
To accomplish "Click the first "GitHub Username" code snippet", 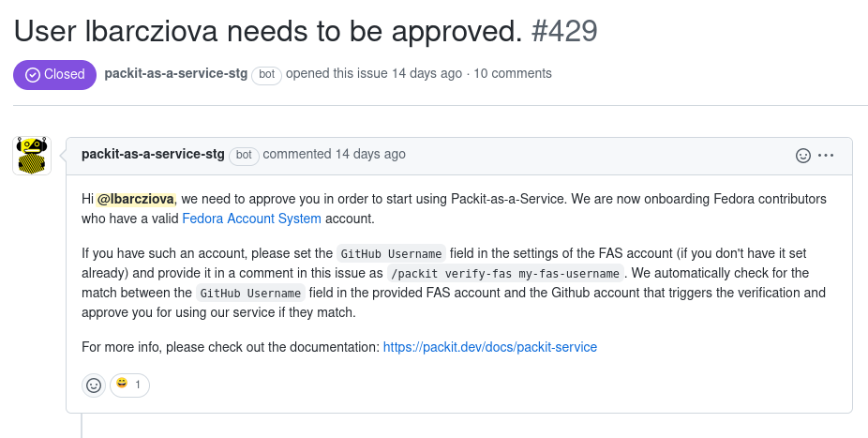I will (391, 254).
